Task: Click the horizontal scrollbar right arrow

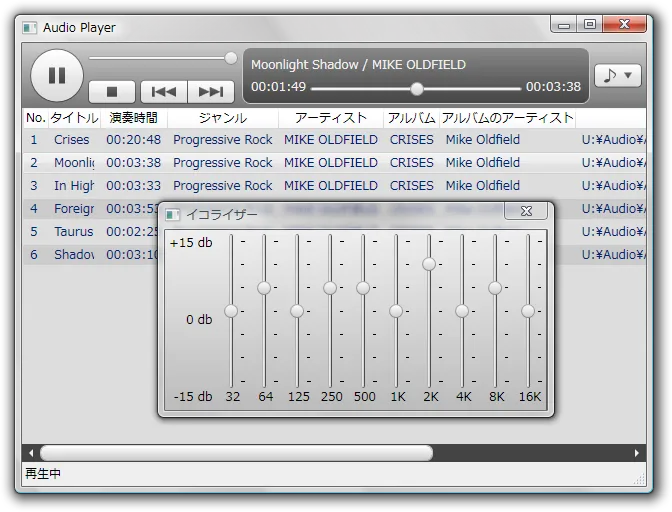Action: pos(638,453)
